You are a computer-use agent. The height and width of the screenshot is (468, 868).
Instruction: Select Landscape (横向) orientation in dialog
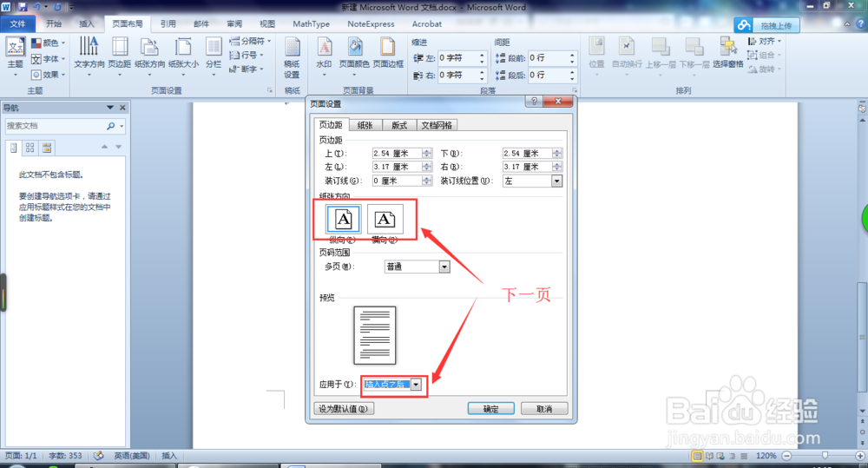tap(385, 220)
